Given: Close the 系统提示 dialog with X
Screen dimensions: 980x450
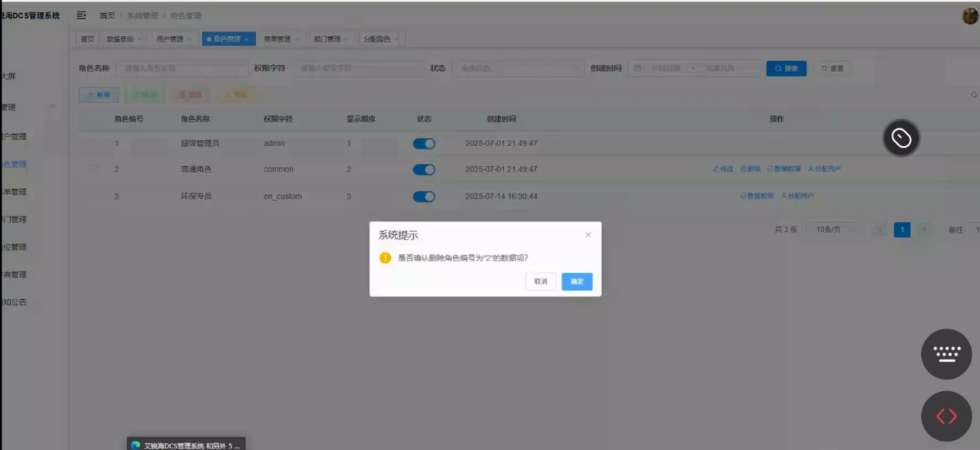Looking at the screenshot, I should pos(588,235).
